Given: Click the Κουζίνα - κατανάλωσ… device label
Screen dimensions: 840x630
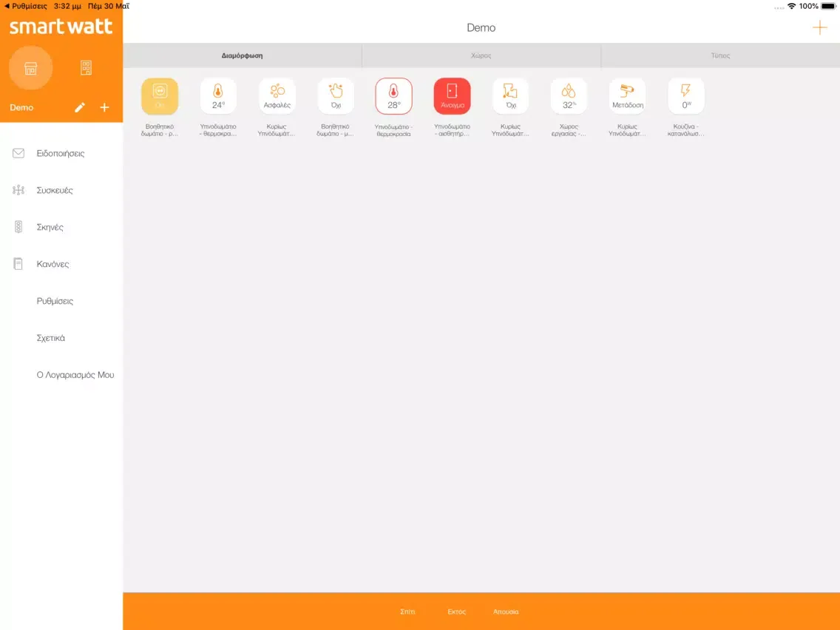Looking at the screenshot, I should [686, 130].
